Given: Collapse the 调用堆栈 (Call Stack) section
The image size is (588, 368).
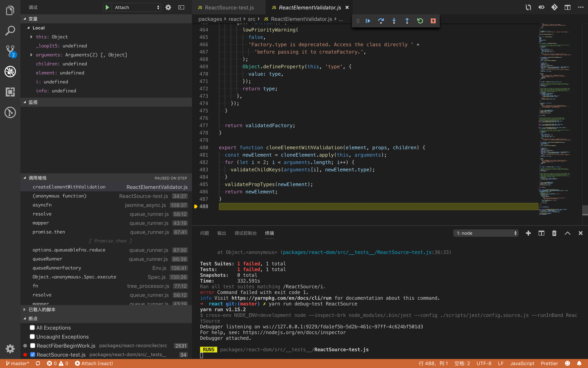Looking at the screenshot, I should (x=106, y=178).
